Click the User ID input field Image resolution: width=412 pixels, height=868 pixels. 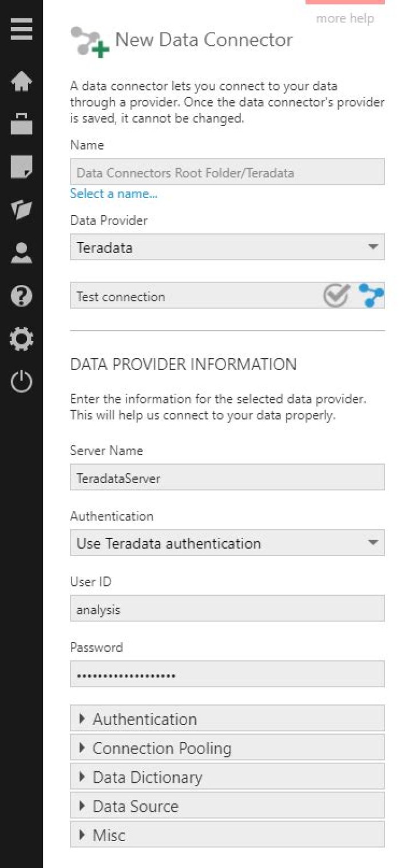(227, 609)
